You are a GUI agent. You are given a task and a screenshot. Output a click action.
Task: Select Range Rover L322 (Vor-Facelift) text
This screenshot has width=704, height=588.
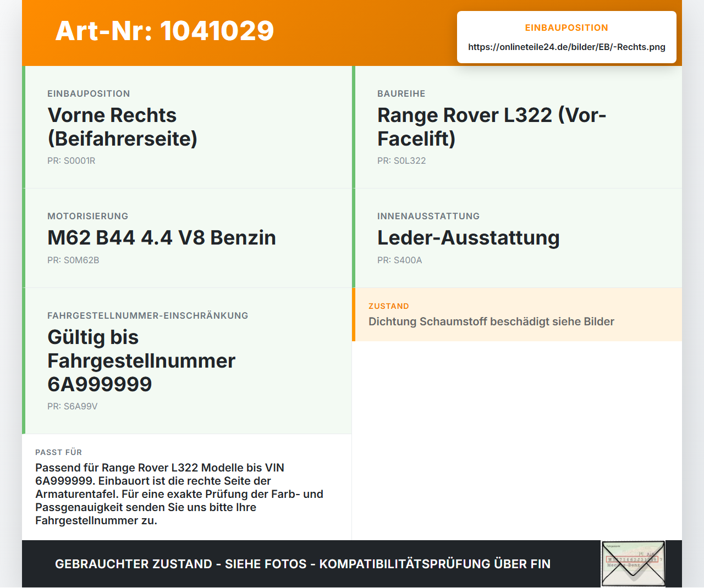click(x=492, y=127)
